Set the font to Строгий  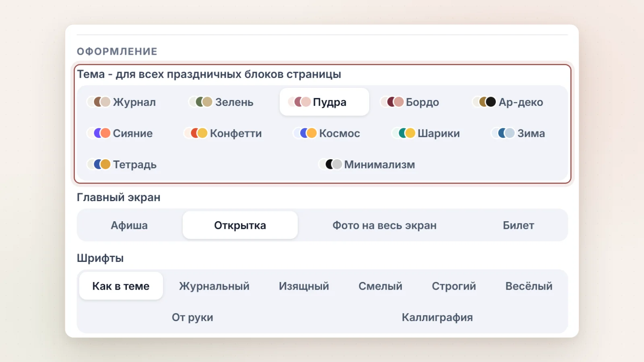pos(454,286)
